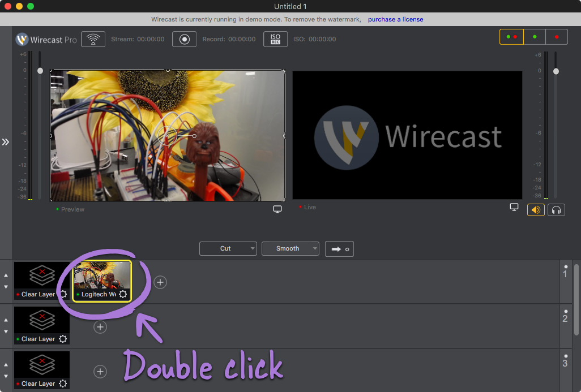Viewport: 581px width, 392px height.
Task: Open monitor output icon under Preview
Action: point(277,209)
